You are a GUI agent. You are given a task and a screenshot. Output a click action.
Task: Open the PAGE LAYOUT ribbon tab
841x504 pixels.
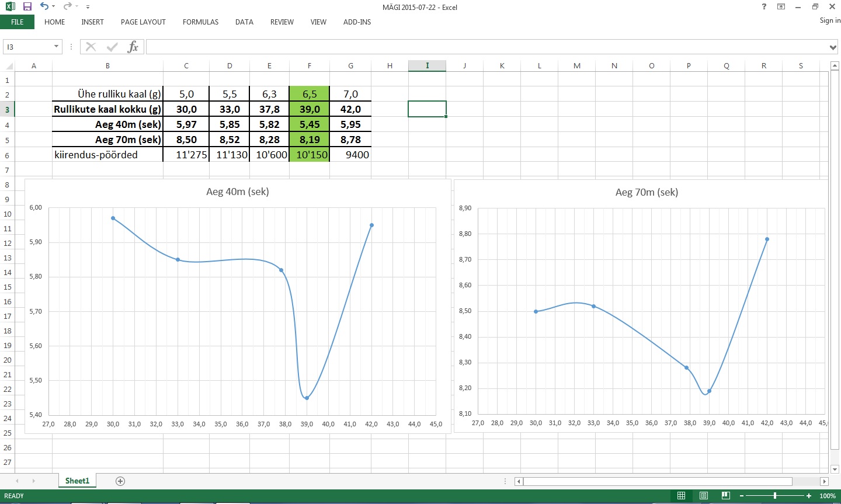click(143, 22)
